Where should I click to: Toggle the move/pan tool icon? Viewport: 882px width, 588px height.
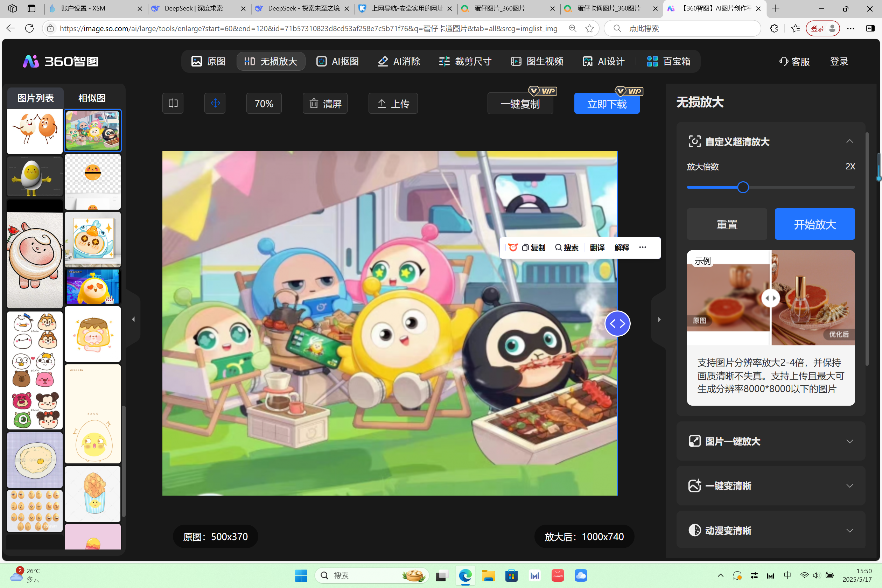pos(215,103)
